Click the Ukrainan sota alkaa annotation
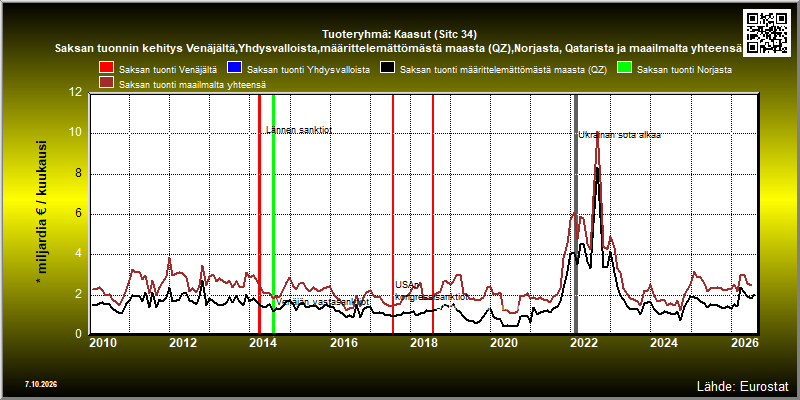This screenshot has height=400, width=800. (619, 135)
